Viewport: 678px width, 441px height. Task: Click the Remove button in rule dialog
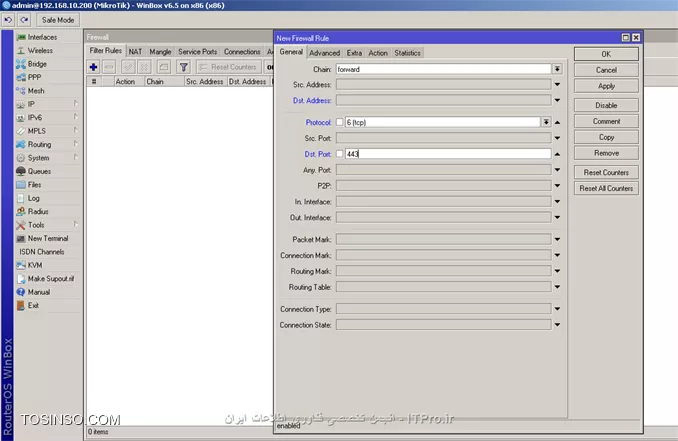(x=606, y=153)
